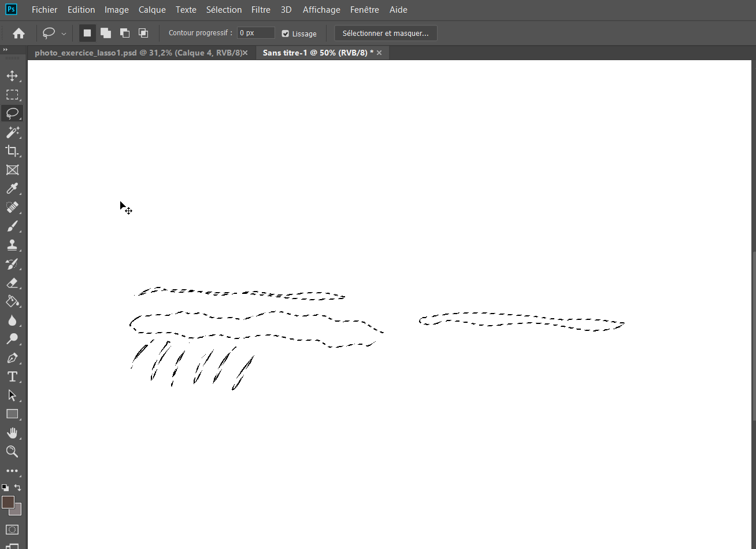Open the Edit Toolbar ellipsis menu
Screen dimensions: 756x549
[x=12, y=470]
